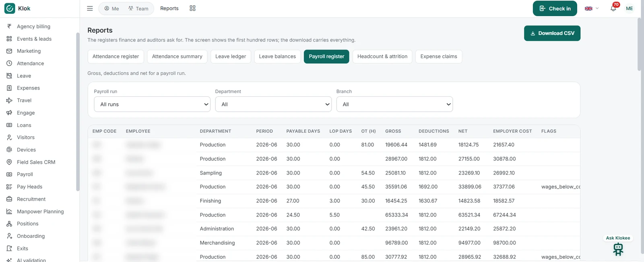Screen dimensions: 644x262
Task: Click the main page vertical scrollbar
Action: [x=640, y=44]
